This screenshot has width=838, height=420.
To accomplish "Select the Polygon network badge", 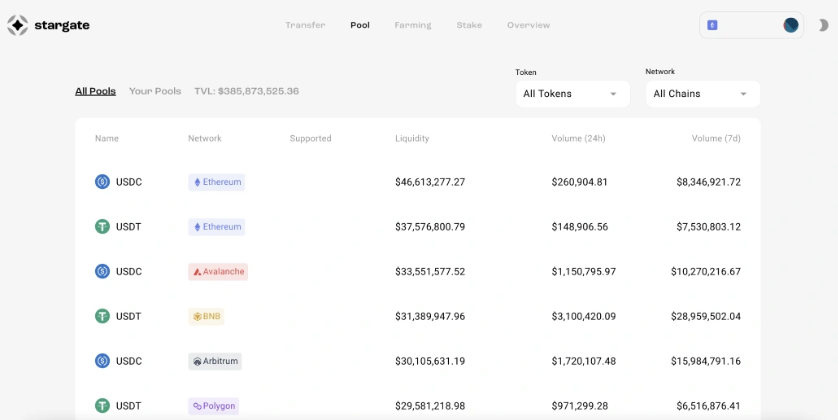I will tap(213, 407).
